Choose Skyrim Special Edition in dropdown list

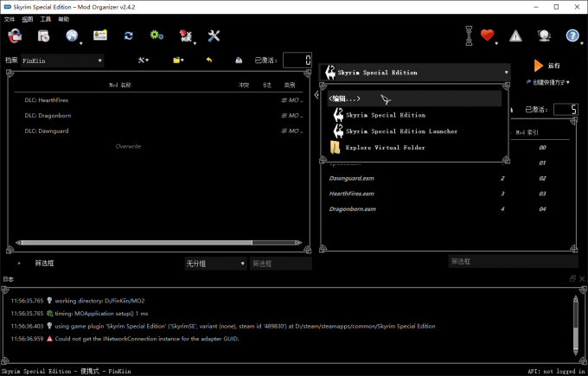click(414, 115)
